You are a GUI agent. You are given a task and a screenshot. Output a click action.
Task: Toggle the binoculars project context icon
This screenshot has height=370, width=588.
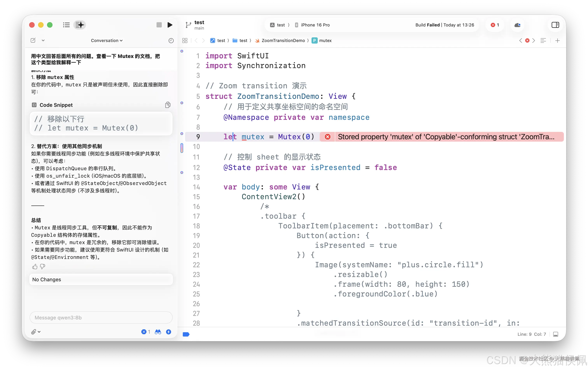click(158, 332)
